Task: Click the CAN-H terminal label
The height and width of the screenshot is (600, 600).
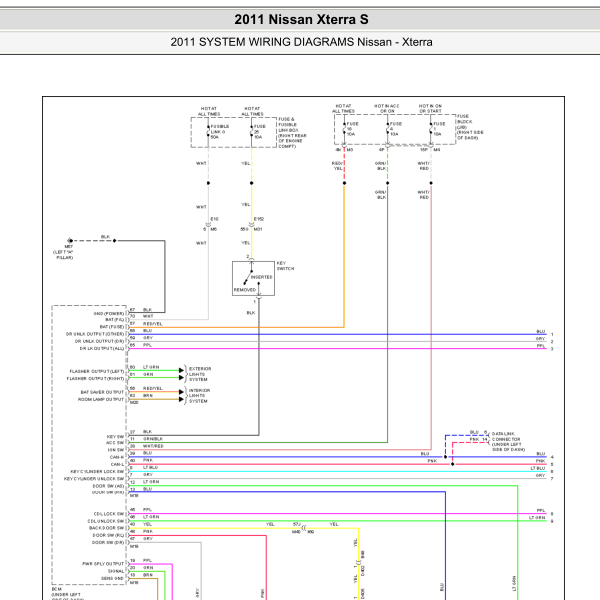Action: pyautogui.click(x=117, y=457)
